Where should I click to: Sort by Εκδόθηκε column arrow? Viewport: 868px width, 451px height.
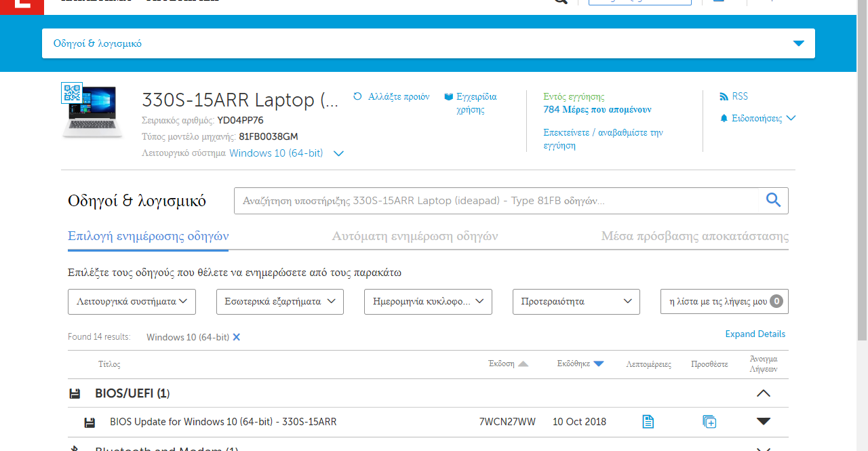(x=598, y=364)
